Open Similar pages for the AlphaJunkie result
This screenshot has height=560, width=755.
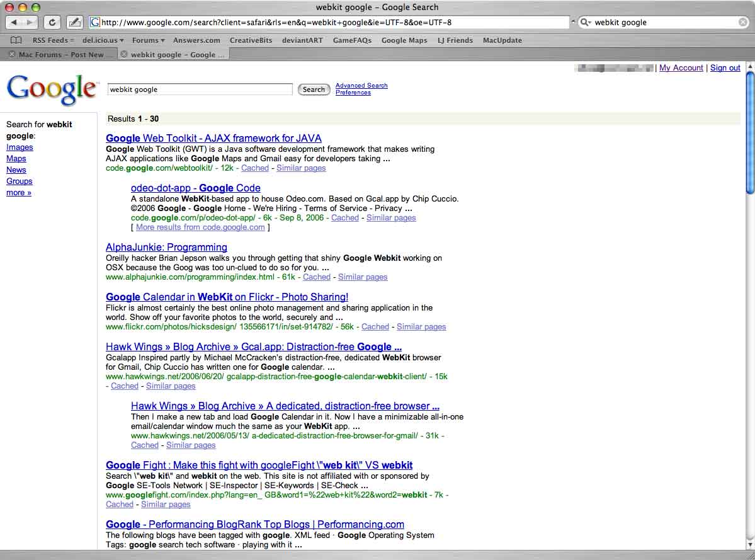tap(363, 277)
